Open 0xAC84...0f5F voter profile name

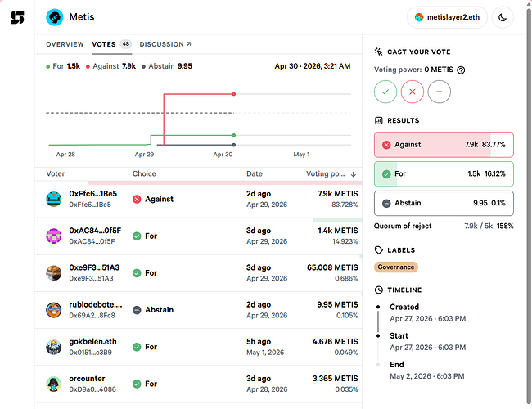click(95, 231)
